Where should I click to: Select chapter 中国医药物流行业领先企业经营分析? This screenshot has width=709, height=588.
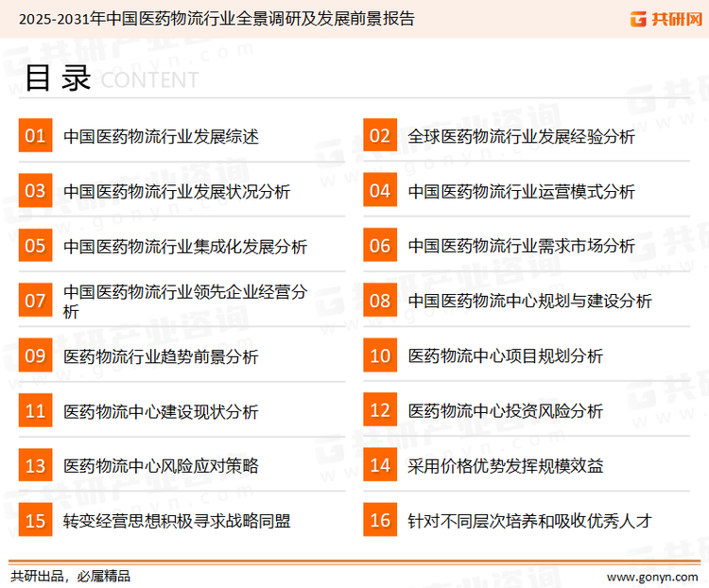point(185,302)
